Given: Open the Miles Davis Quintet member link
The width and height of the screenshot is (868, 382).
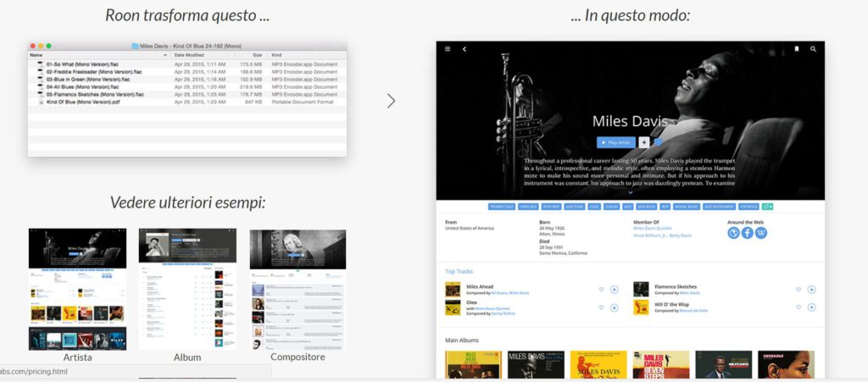Looking at the screenshot, I should click(654, 229).
